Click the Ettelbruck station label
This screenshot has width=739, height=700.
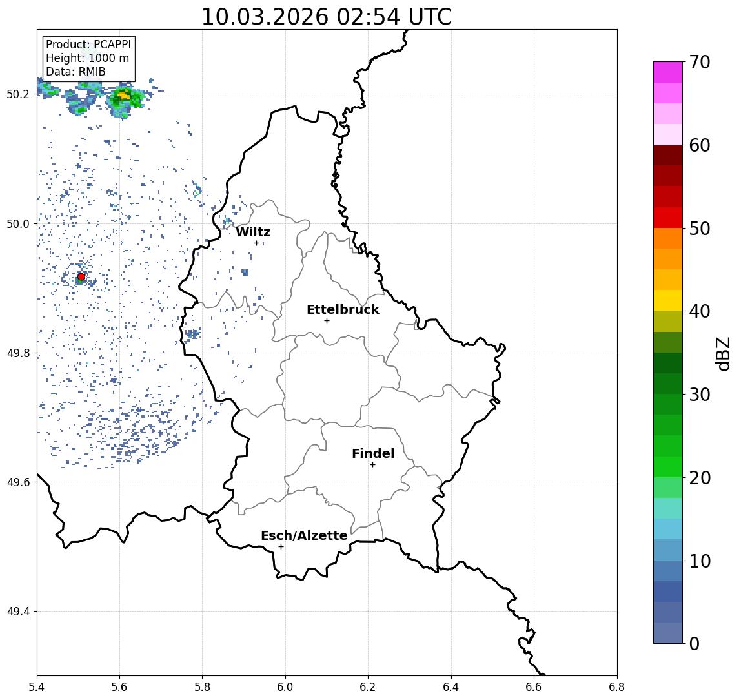pyautogui.click(x=343, y=309)
